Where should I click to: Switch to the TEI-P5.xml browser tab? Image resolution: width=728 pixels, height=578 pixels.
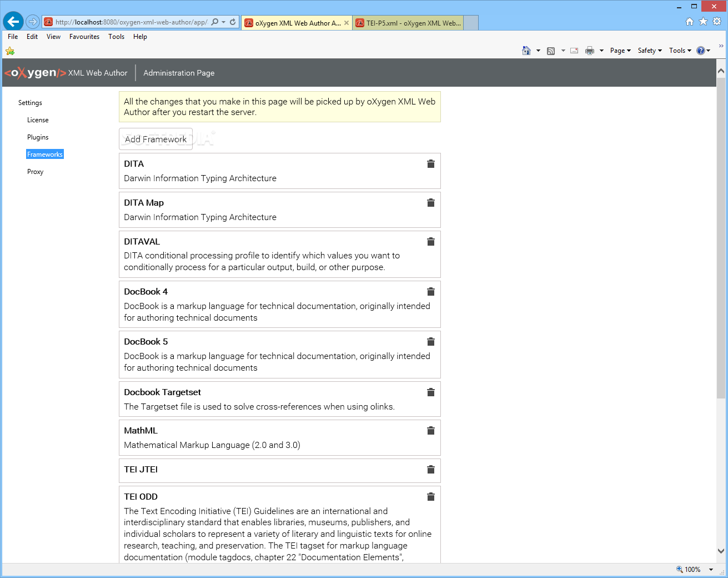coord(408,23)
